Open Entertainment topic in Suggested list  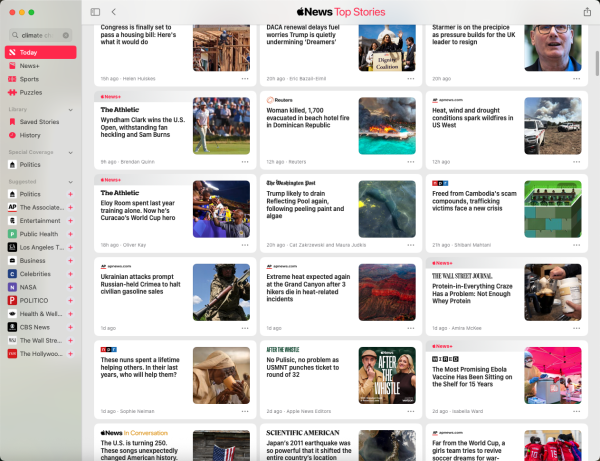coord(40,221)
